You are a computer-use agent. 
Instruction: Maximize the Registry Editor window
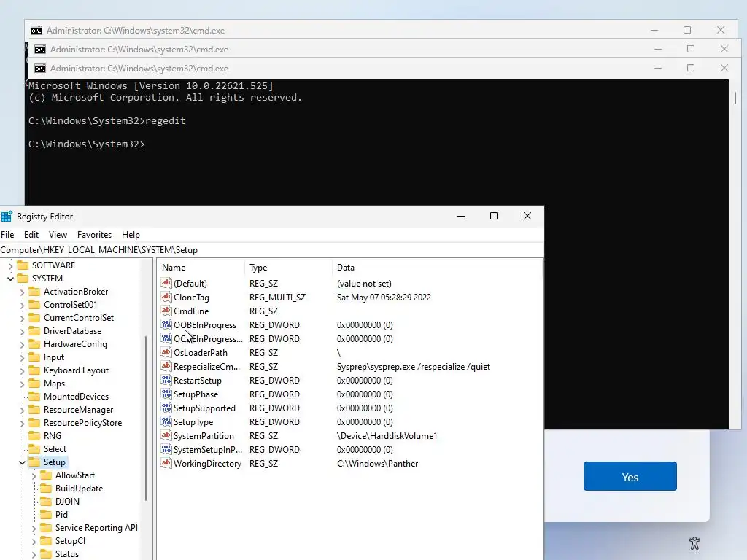point(494,216)
